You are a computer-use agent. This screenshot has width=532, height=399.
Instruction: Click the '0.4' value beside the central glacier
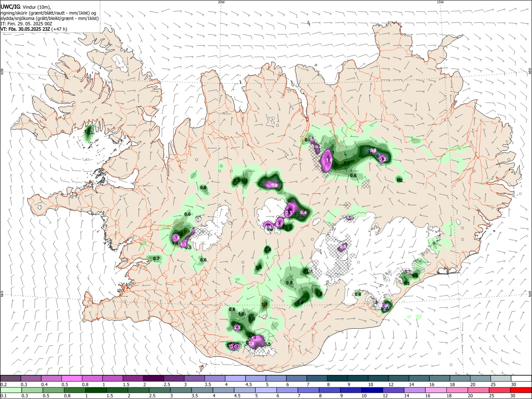click(303, 212)
